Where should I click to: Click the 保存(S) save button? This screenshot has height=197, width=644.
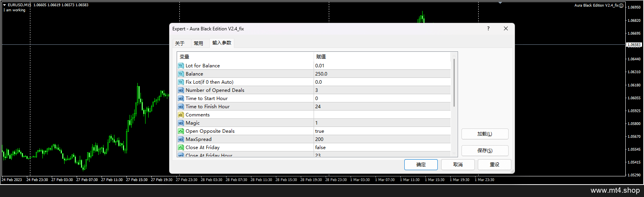(485, 151)
